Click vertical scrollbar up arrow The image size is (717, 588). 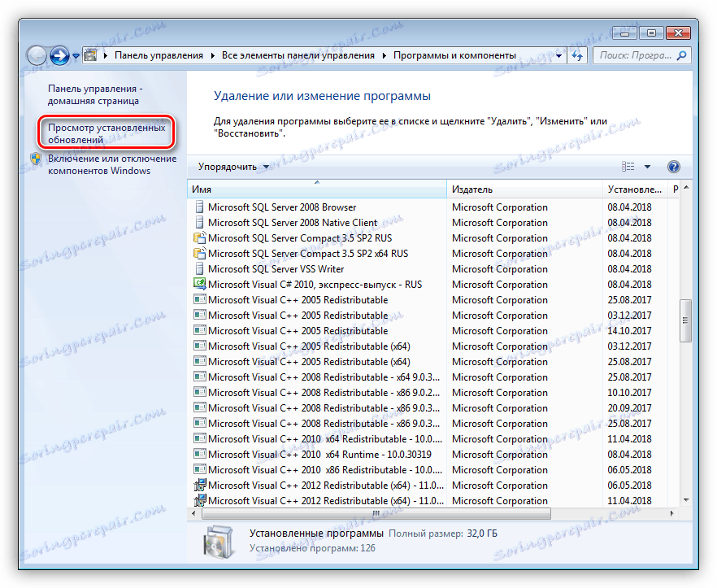tap(686, 188)
